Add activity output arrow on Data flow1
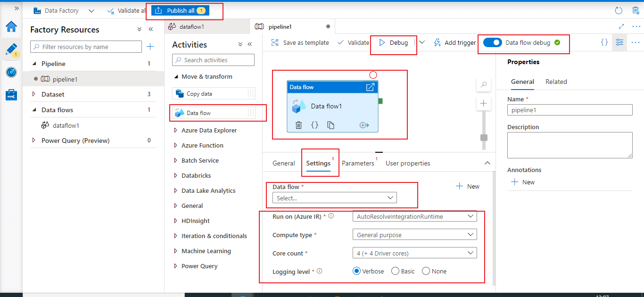Viewport: 644px width, 297px height. tap(364, 125)
